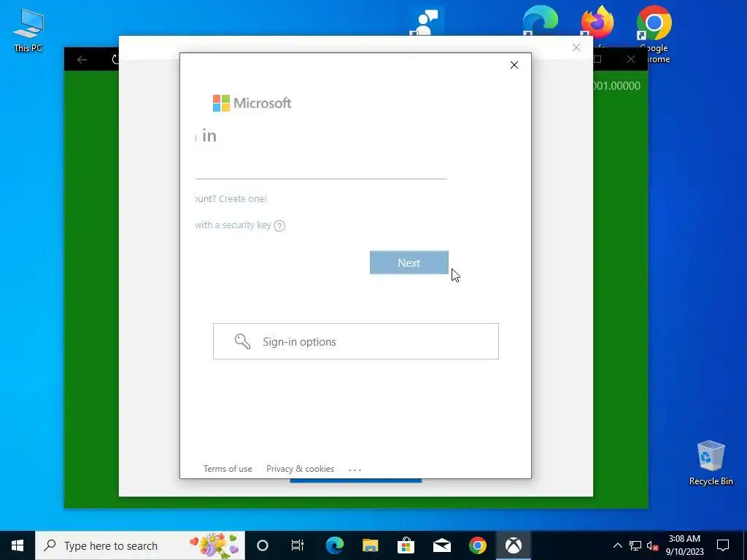Click the Xbox taskbar icon
This screenshot has width=747, height=560.
[513, 545]
